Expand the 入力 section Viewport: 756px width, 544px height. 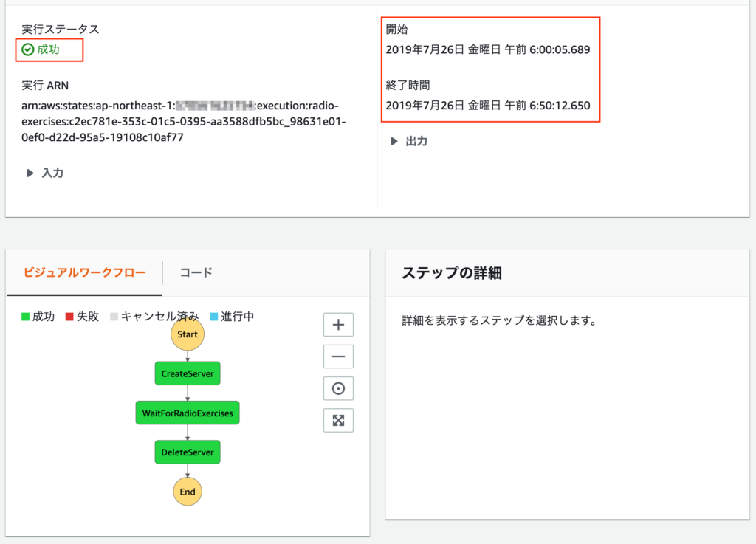point(45,173)
